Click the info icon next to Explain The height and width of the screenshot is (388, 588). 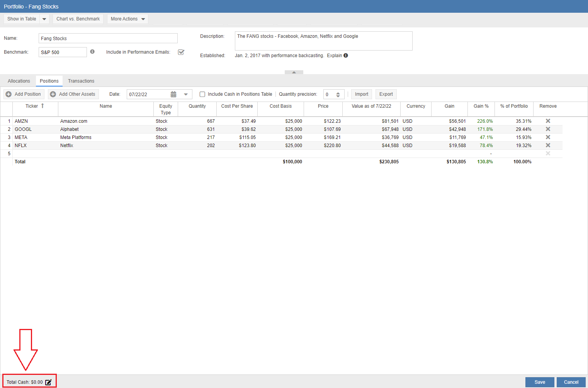coord(346,56)
